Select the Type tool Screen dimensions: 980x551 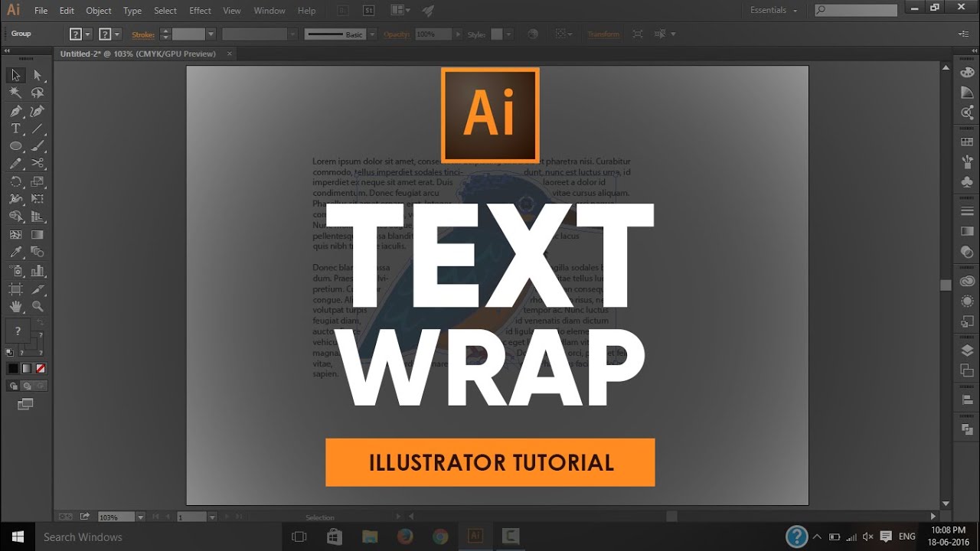tap(15, 129)
